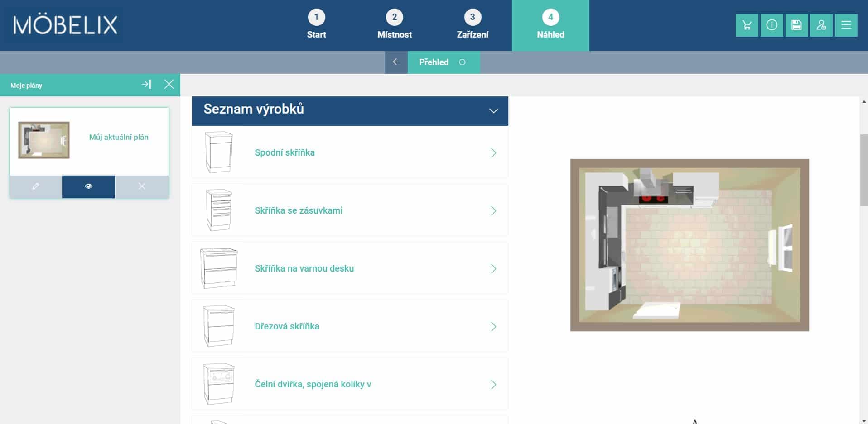Save the plan with floppy disk icon
This screenshot has height=424, width=868.
point(796,25)
